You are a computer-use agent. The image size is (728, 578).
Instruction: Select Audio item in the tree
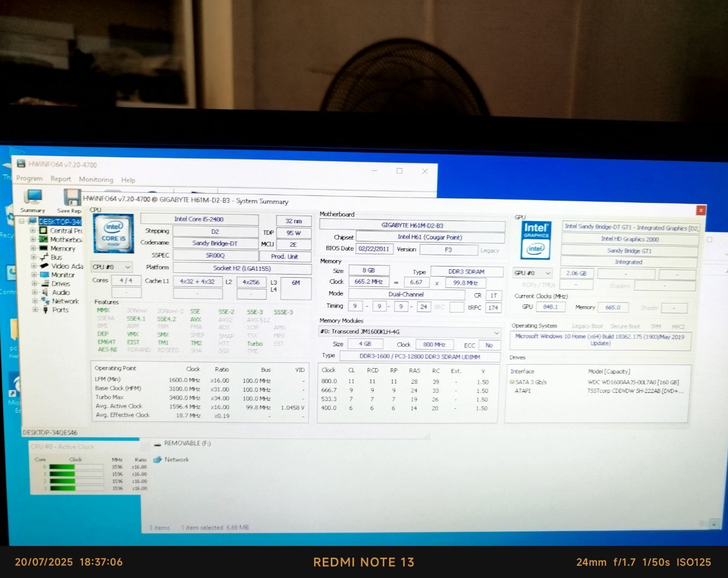[x=61, y=292]
